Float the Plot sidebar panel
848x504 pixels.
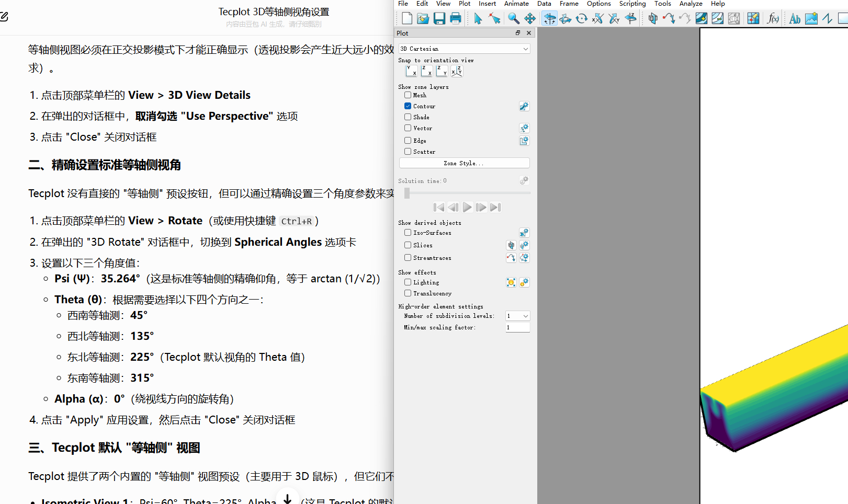click(x=518, y=33)
